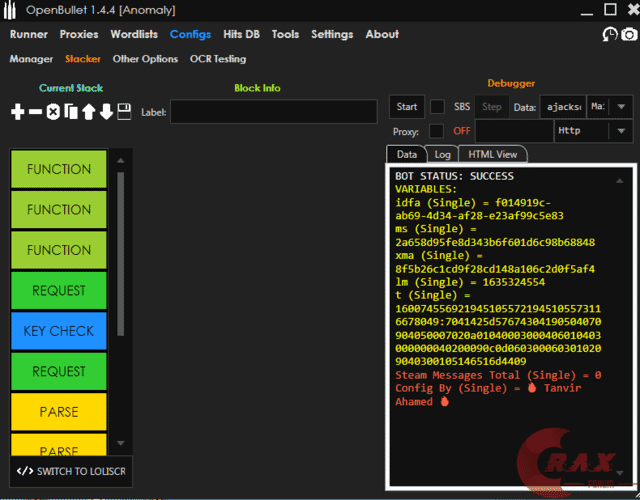Toggle the SBS checkbox
Viewport: 640px width, 500px height.
pos(437,107)
